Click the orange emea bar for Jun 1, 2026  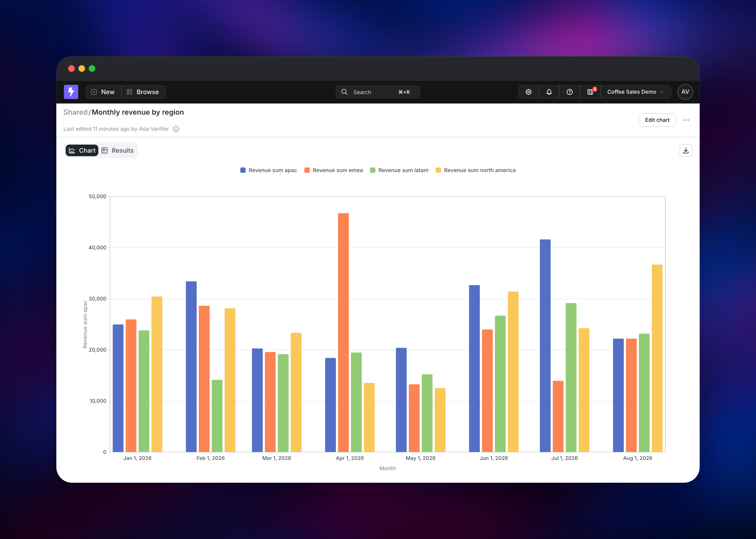[x=487, y=391]
